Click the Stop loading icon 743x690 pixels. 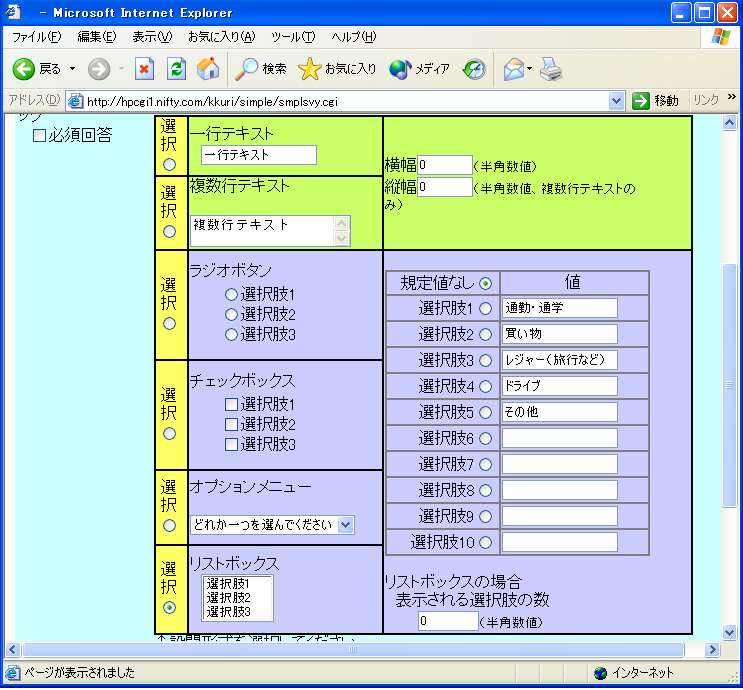pyautogui.click(x=144, y=69)
